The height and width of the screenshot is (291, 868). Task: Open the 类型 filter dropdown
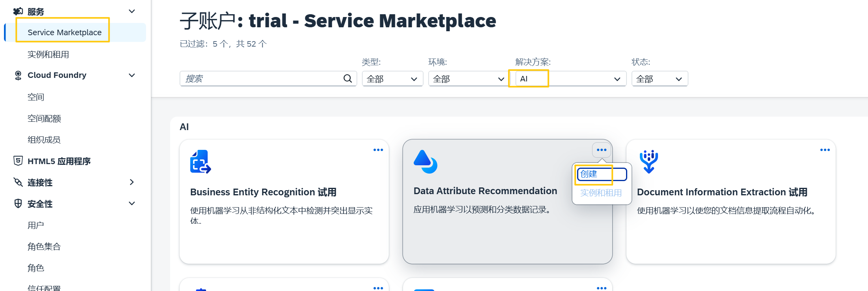coord(393,79)
